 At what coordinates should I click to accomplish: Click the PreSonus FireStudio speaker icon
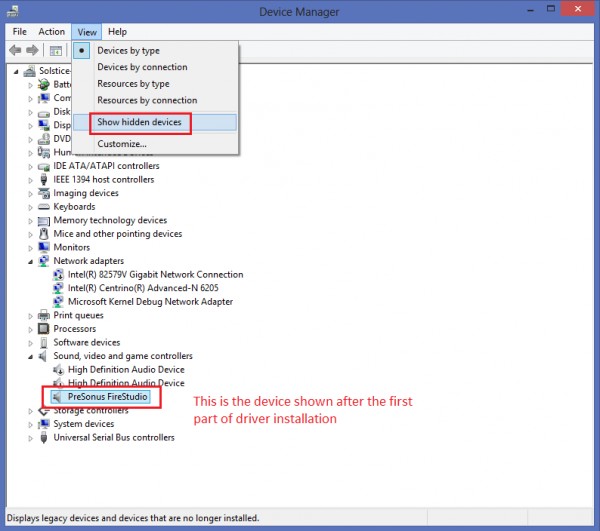coord(57,397)
